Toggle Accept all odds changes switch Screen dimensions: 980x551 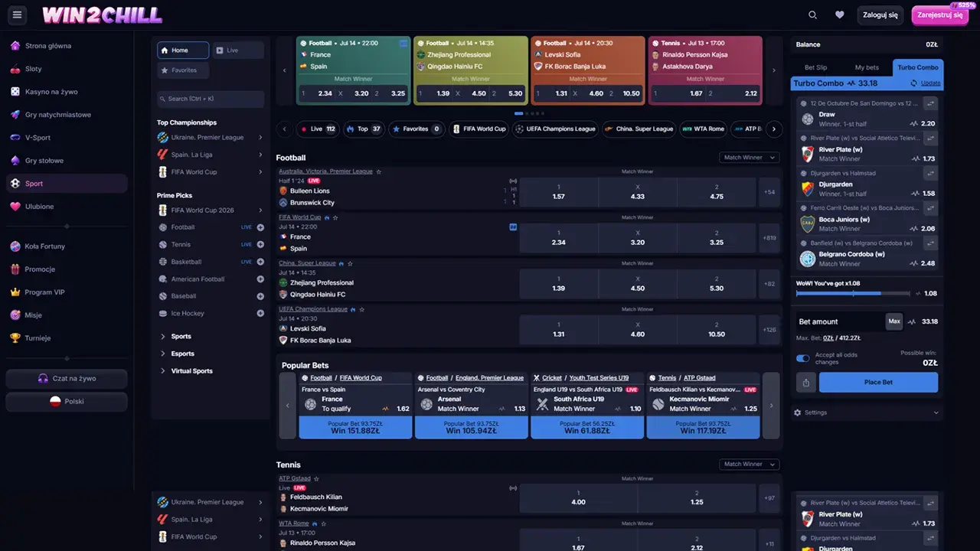803,358
